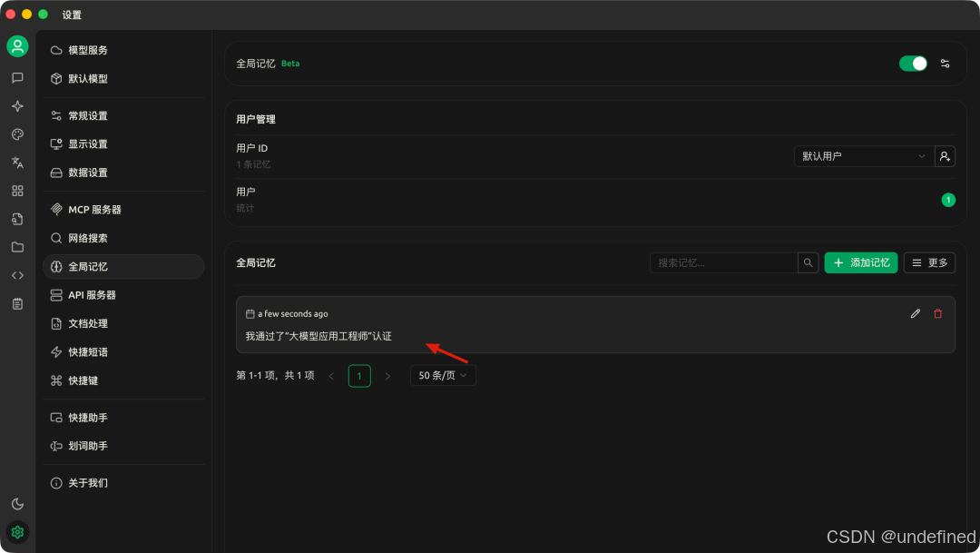
Task: Click the 'a few seconds ago' timestamp
Action: (x=292, y=314)
